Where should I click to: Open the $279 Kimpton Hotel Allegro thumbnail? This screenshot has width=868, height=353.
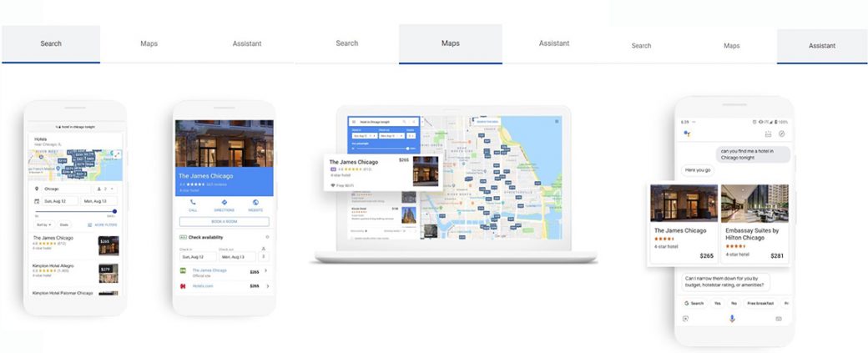tap(108, 273)
